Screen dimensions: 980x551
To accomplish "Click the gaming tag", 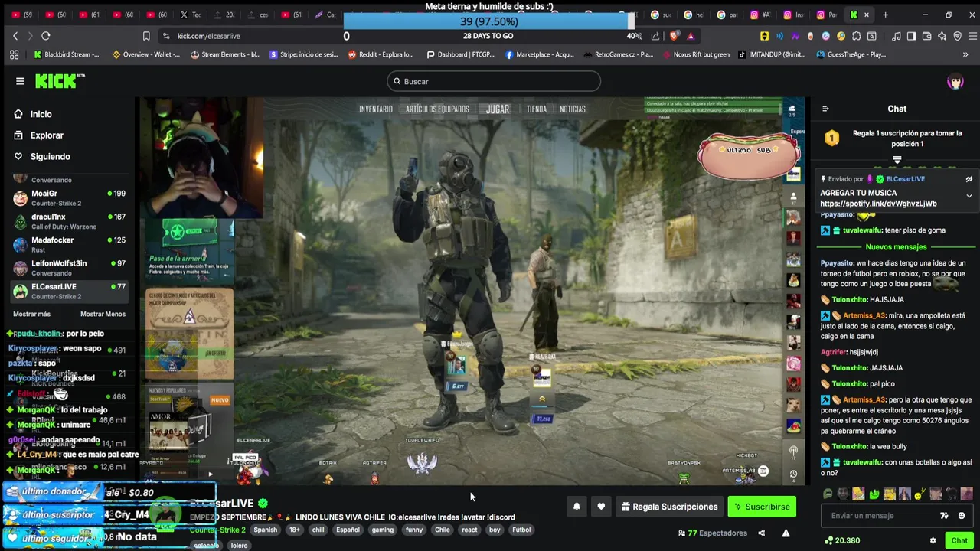I will pos(382,530).
